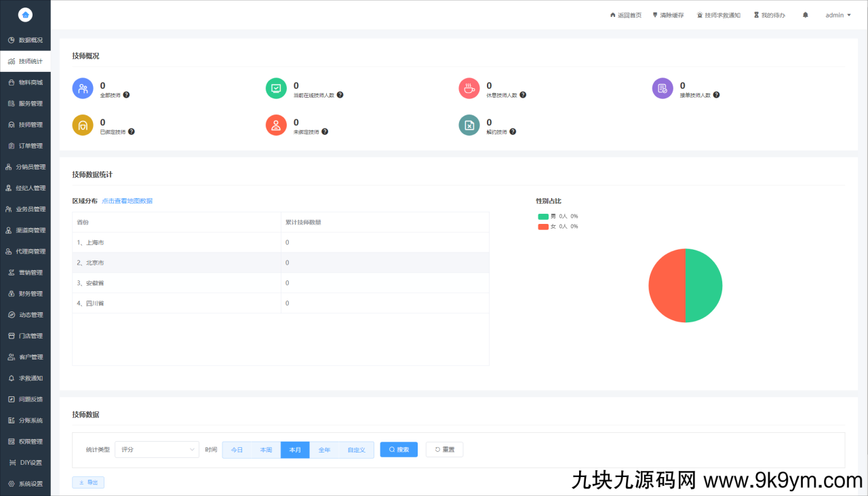
Task: Open DIY设置 in the sidebar
Action: (25, 463)
